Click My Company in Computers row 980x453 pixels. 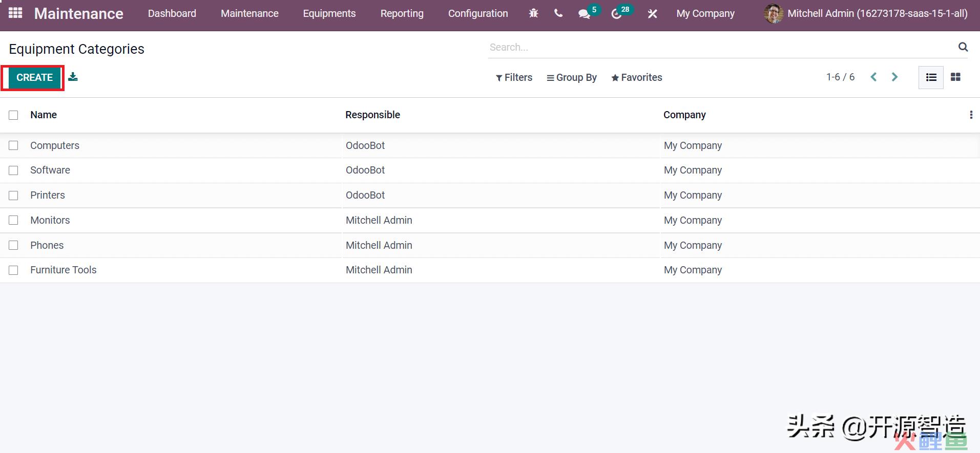(x=693, y=145)
